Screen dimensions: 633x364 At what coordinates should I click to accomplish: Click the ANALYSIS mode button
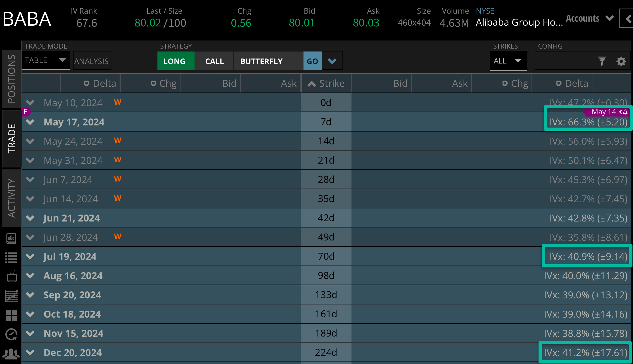click(92, 61)
